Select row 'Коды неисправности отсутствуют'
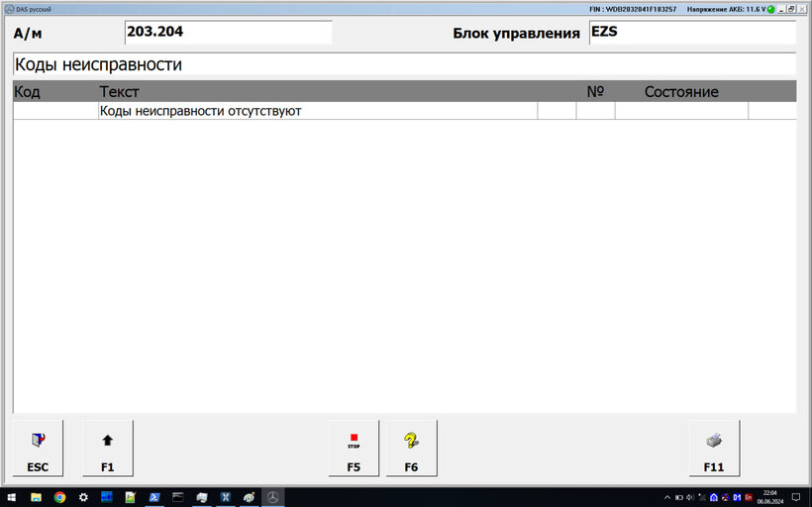This screenshot has width=812, height=507. coord(404,111)
